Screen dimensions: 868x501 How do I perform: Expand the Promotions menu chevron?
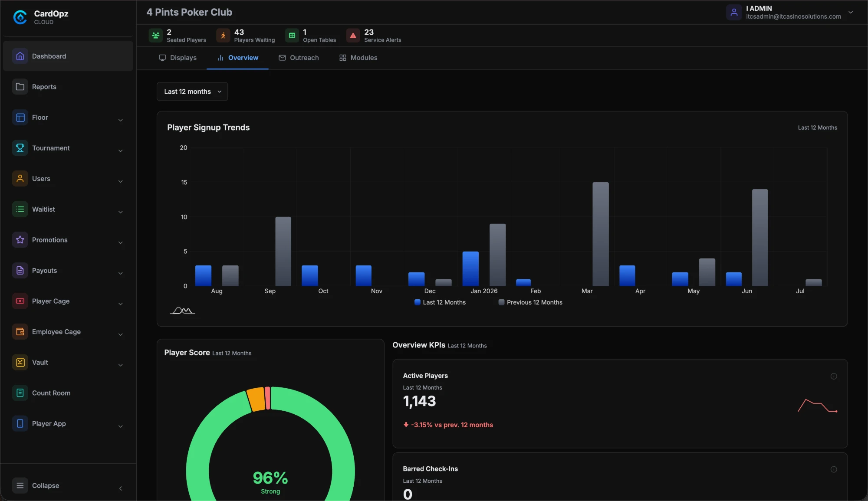point(121,242)
